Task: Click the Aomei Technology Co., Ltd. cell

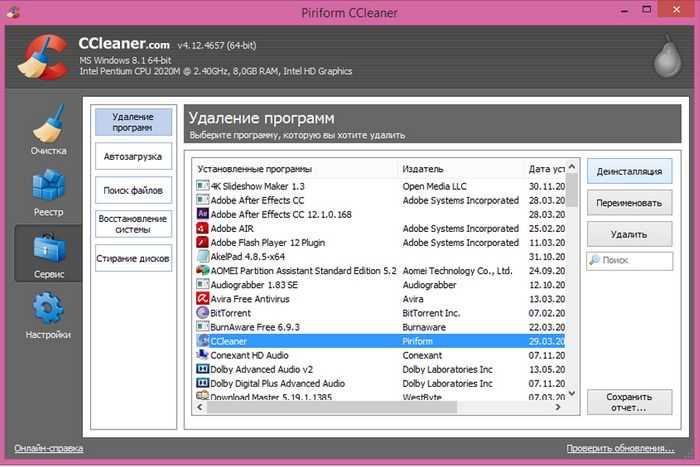Action: 457,271
